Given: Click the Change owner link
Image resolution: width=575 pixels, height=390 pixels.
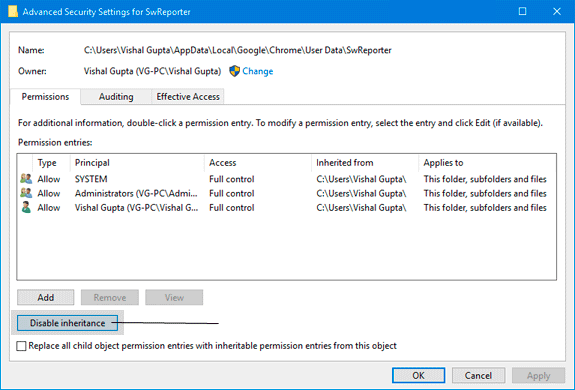Looking at the screenshot, I should (257, 71).
